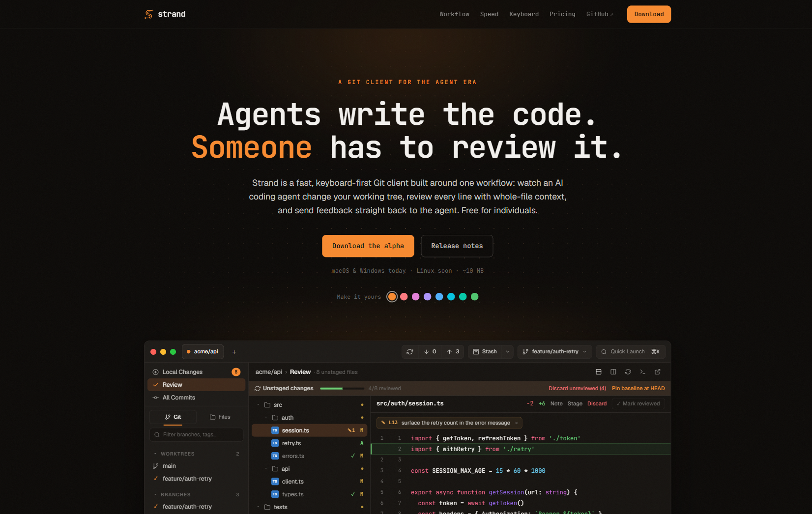
Task: Click the src folder icon
Action: (x=267, y=405)
